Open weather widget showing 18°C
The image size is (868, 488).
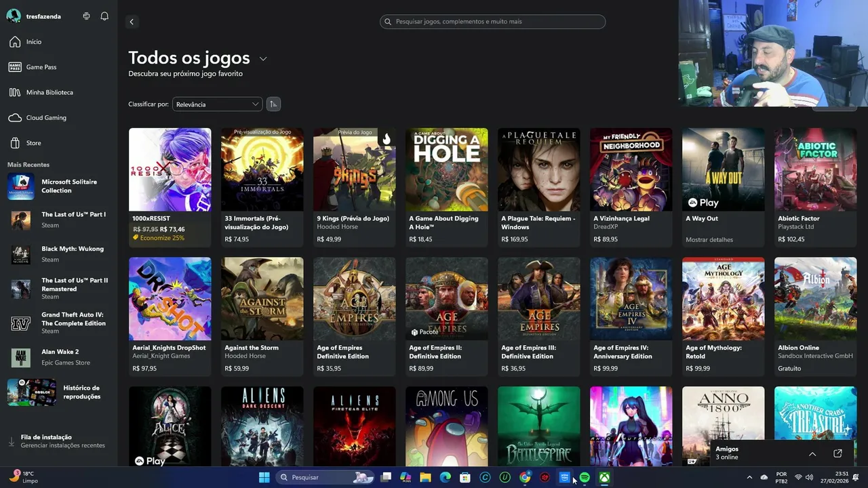(24, 477)
